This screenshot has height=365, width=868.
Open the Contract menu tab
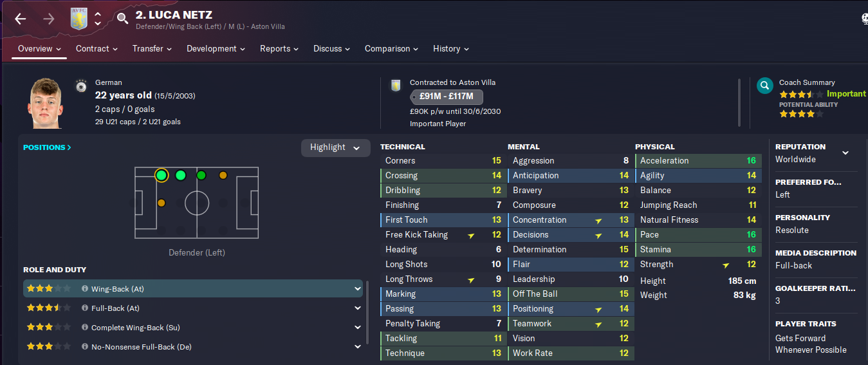coord(97,49)
